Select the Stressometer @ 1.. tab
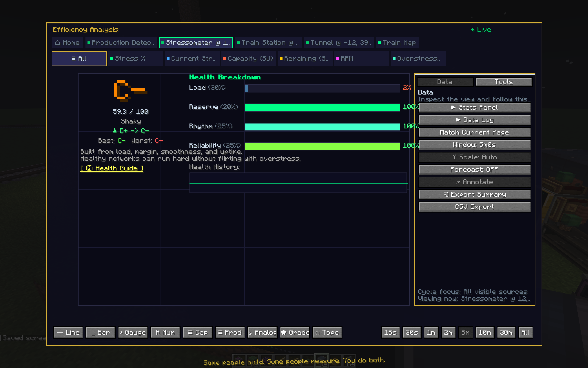Image resolution: width=588 pixels, height=368 pixels. click(x=196, y=43)
